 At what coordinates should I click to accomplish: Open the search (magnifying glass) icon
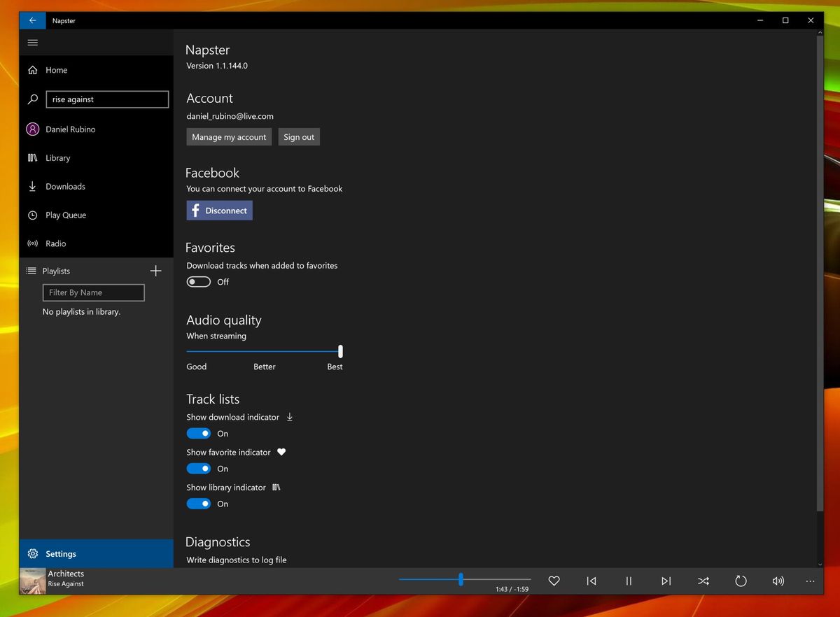32,99
